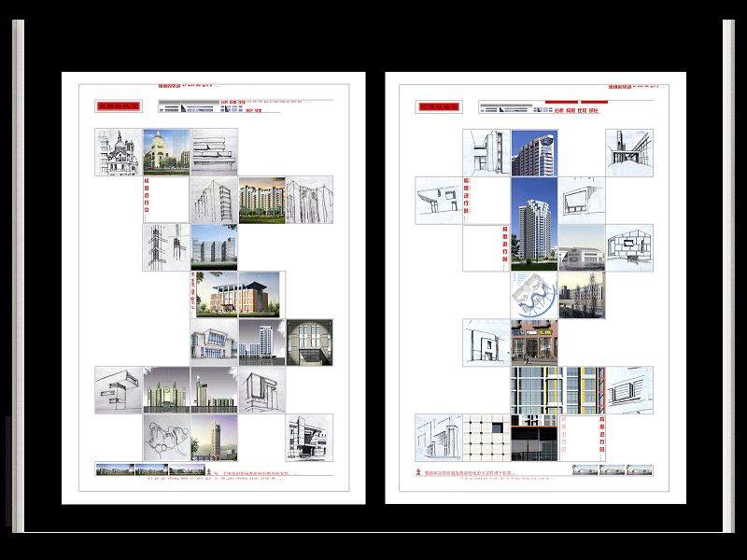Open the stacked horizontal slabs sketch
Screen dimensions: 747x560
[214, 152]
